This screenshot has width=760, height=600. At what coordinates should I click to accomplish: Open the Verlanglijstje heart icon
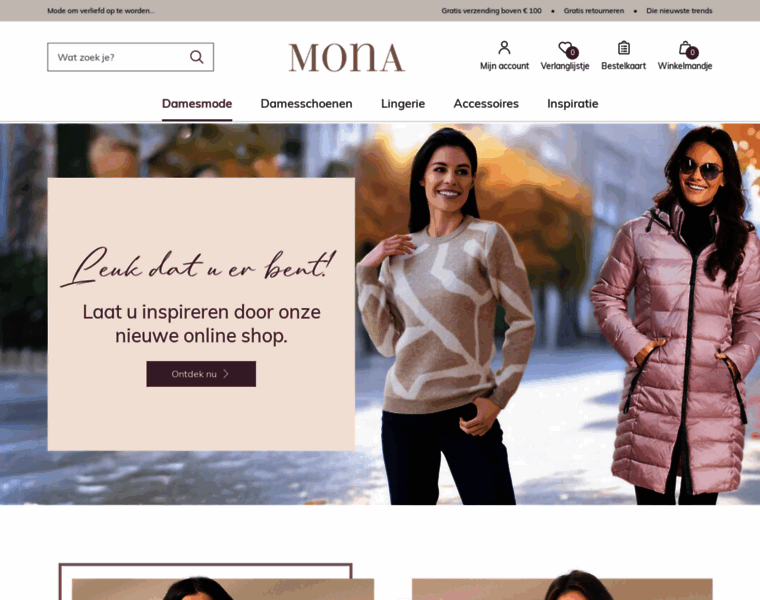565,47
